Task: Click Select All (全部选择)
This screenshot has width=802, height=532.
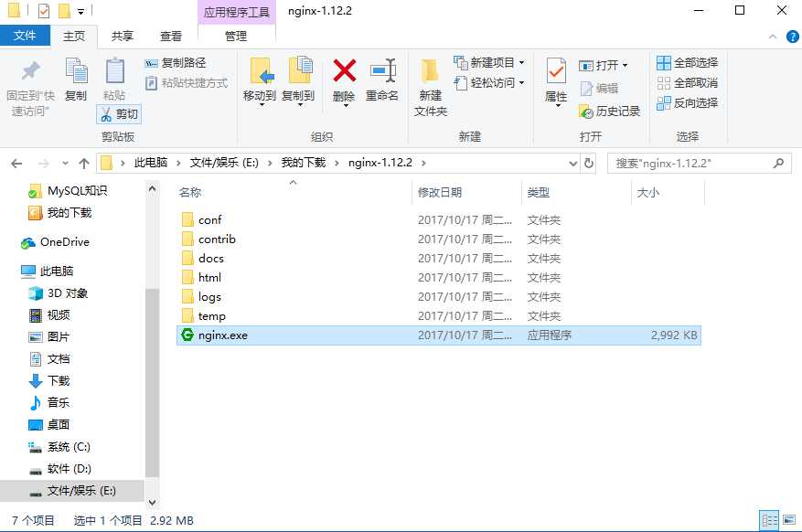Action: 688,63
